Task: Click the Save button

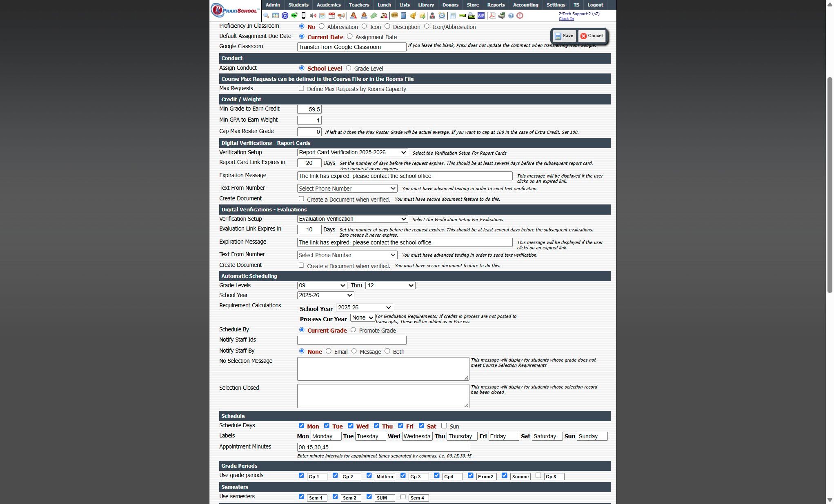Action: (x=564, y=36)
